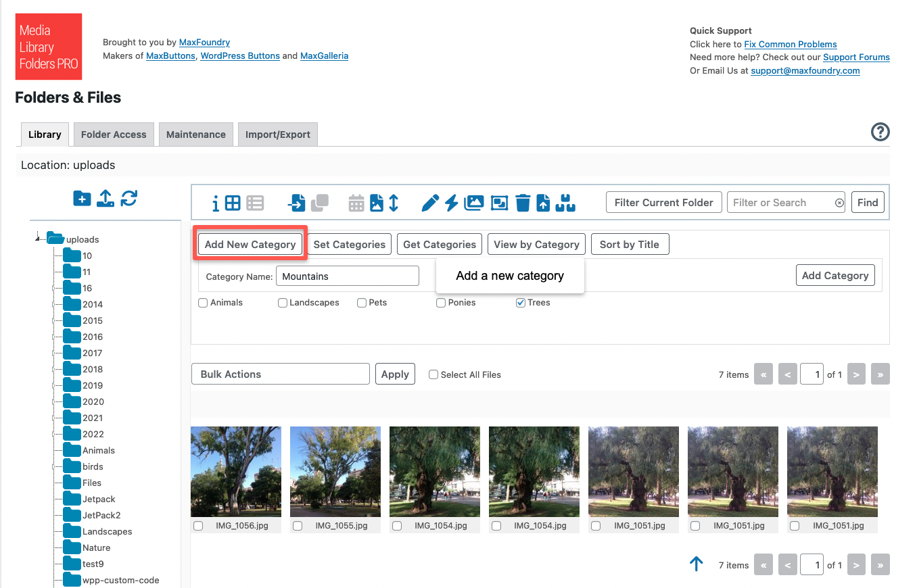
Task: Open the Fix Common Problems link
Action: tap(791, 44)
